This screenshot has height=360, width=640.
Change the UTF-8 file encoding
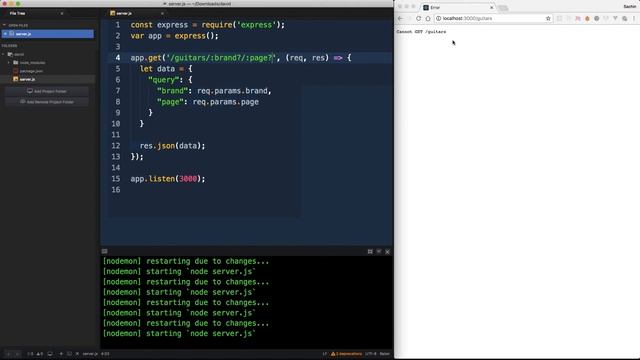pyautogui.click(x=371, y=354)
